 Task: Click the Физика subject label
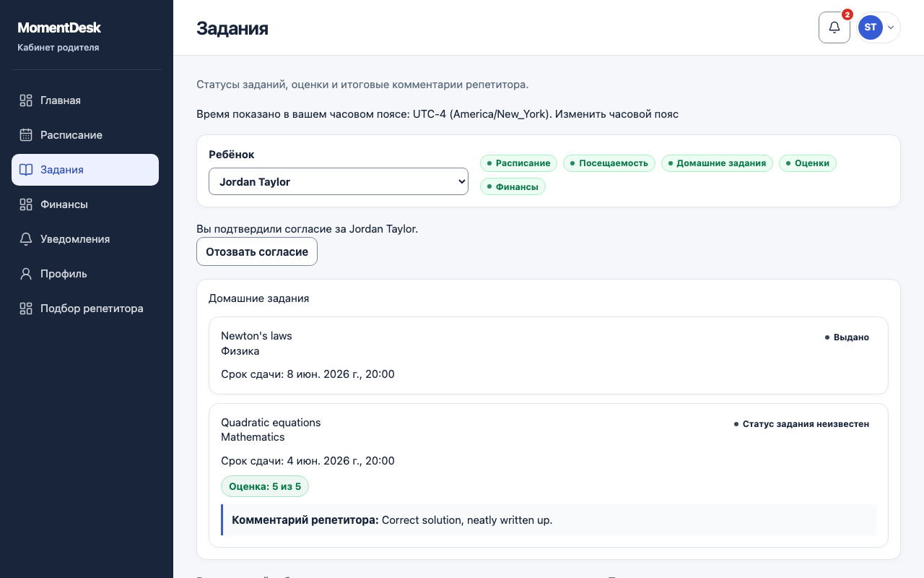click(240, 351)
